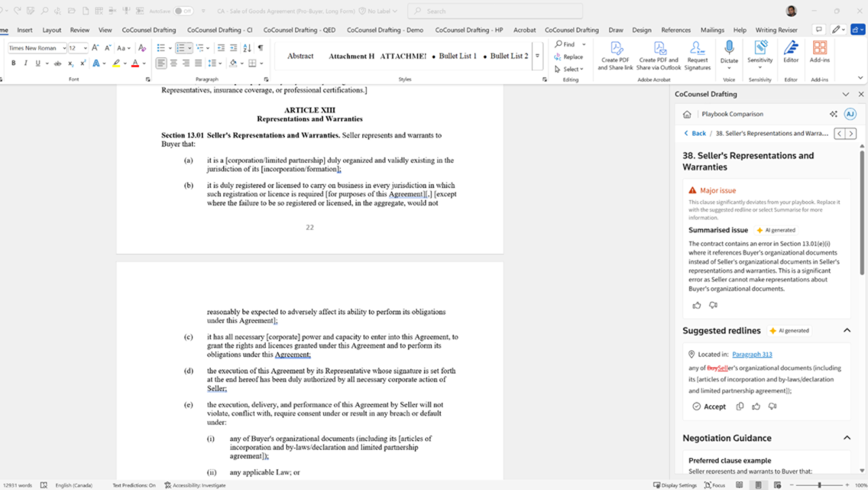
Task: Click Create PDF and Share link
Action: (616, 56)
